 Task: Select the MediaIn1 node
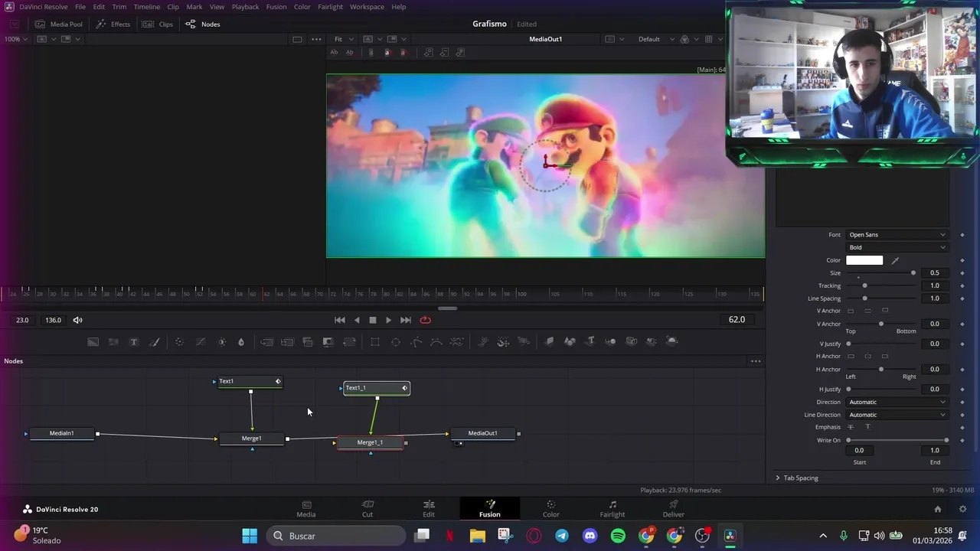coord(61,433)
